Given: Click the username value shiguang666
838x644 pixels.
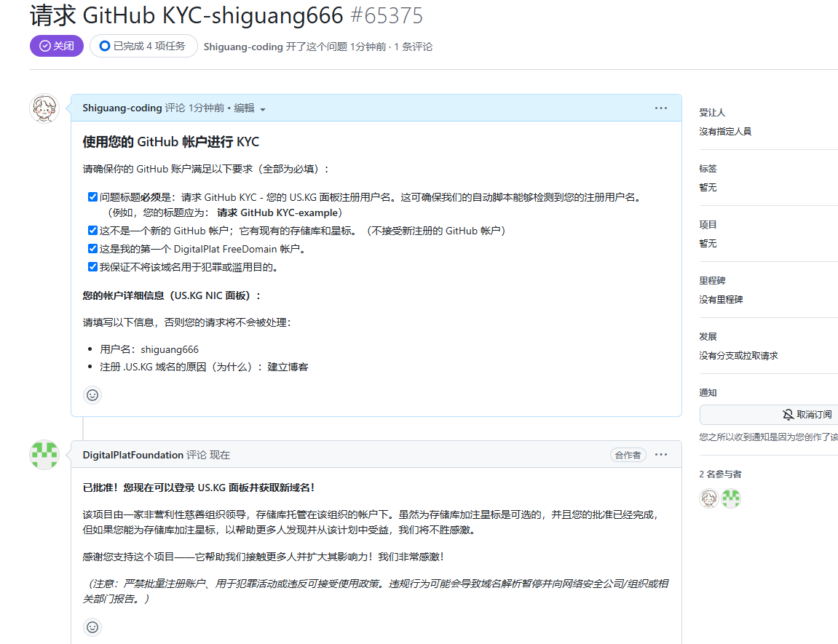Looking at the screenshot, I should [x=170, y=349].
